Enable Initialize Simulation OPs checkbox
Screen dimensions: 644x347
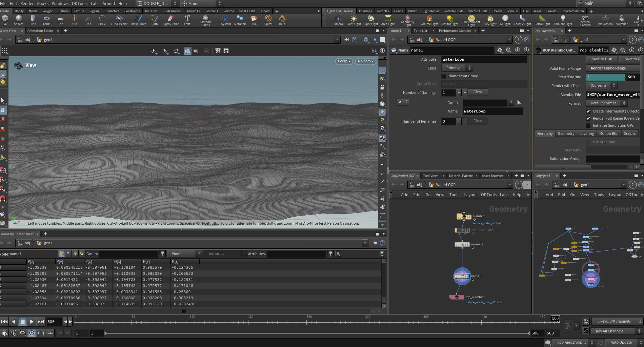point(588,126)
